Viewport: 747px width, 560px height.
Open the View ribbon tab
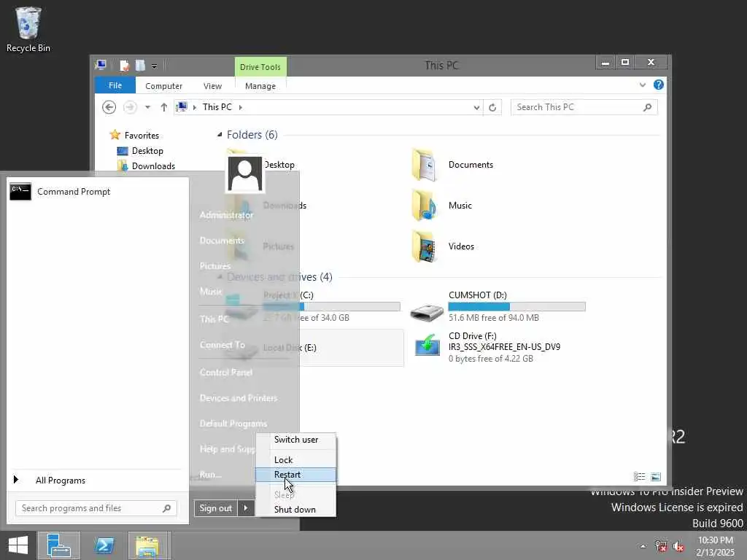pyautogui.click(x=212, y=86)
